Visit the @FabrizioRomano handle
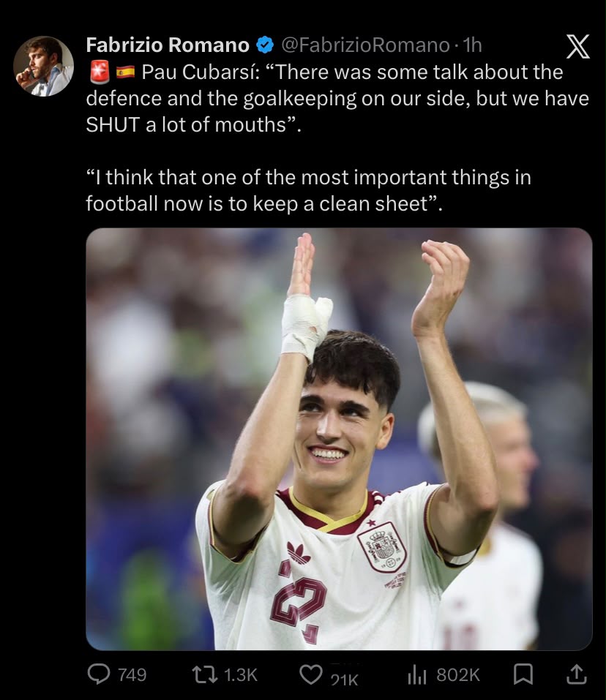The image size is (606, 700). coord(365,45)
